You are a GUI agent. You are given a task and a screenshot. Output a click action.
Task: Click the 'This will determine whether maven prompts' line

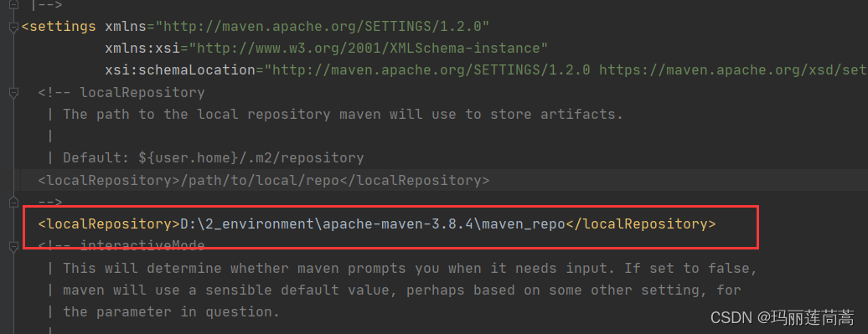point(410,269)
